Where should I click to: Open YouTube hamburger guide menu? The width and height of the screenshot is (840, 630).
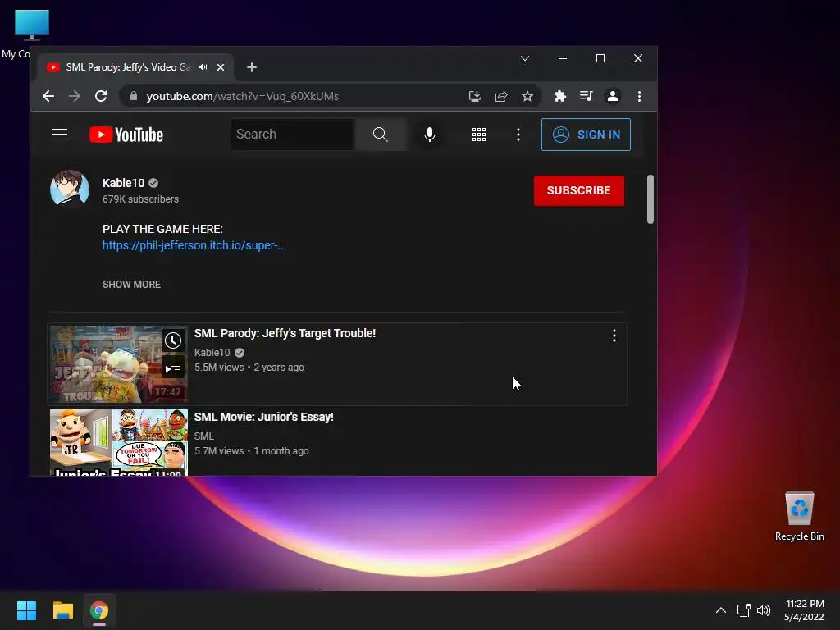click(60, 135)
